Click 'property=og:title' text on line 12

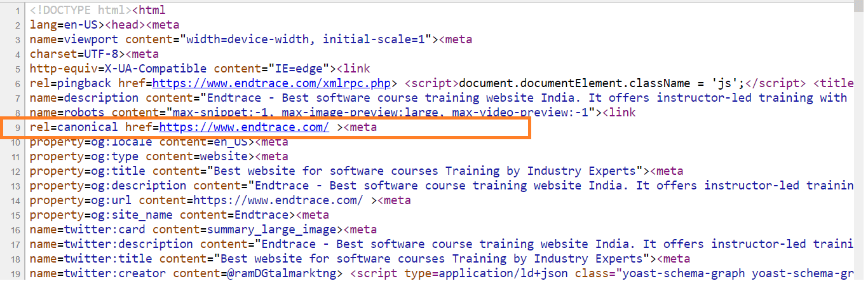(x=88, y=171)
